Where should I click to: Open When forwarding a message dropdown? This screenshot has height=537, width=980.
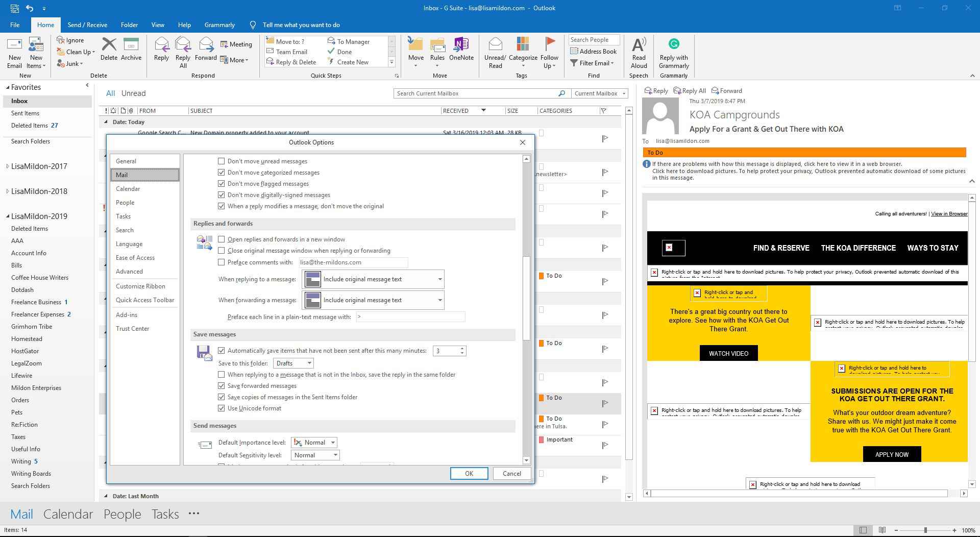coord(373,300)
